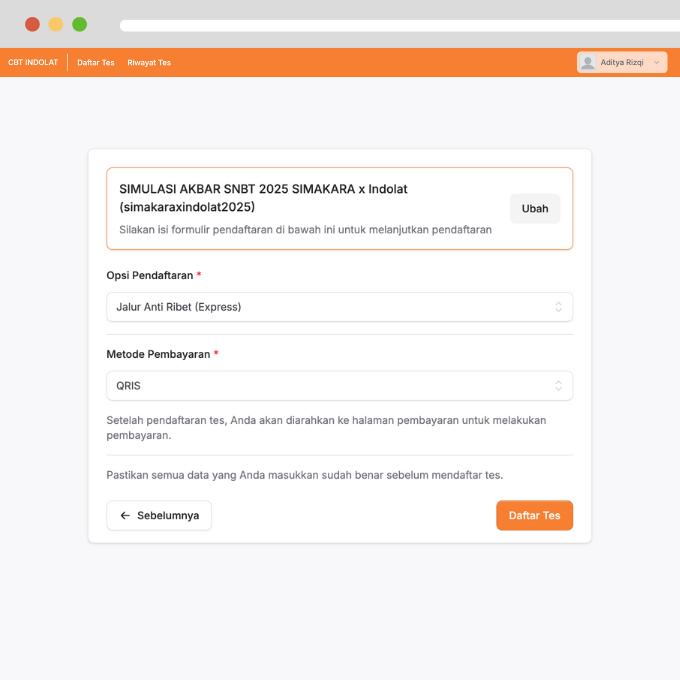Click the yellow minimize window button
680x680 pixels.
click(x=56, y=24)
